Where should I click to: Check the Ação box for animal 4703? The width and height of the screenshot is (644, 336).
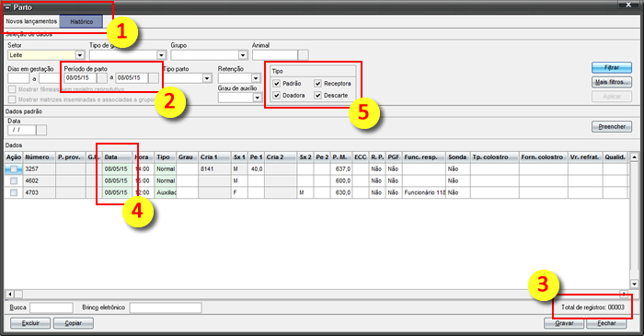(14, 192)
